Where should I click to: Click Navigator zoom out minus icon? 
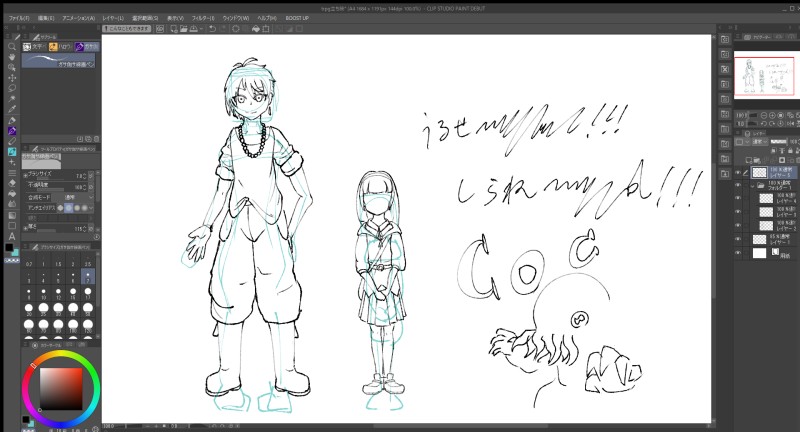(x=764, y=116)
